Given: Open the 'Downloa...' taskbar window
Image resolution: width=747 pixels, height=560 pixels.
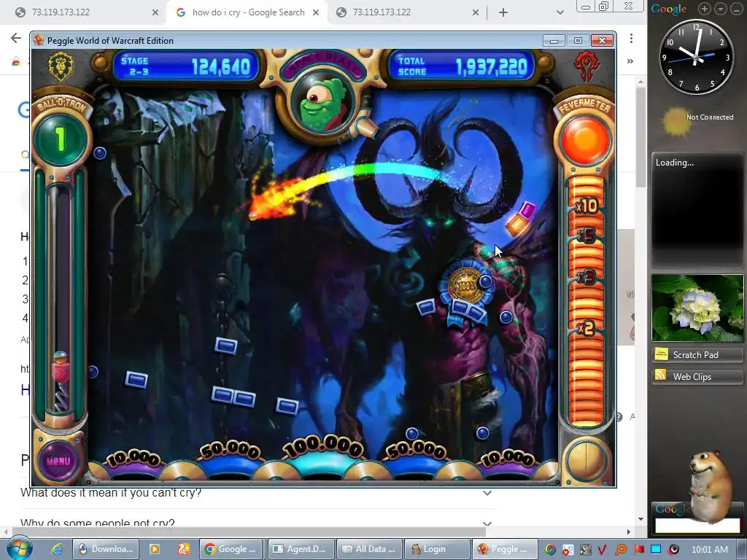Looking at the screenshot, I should (105, 549).
